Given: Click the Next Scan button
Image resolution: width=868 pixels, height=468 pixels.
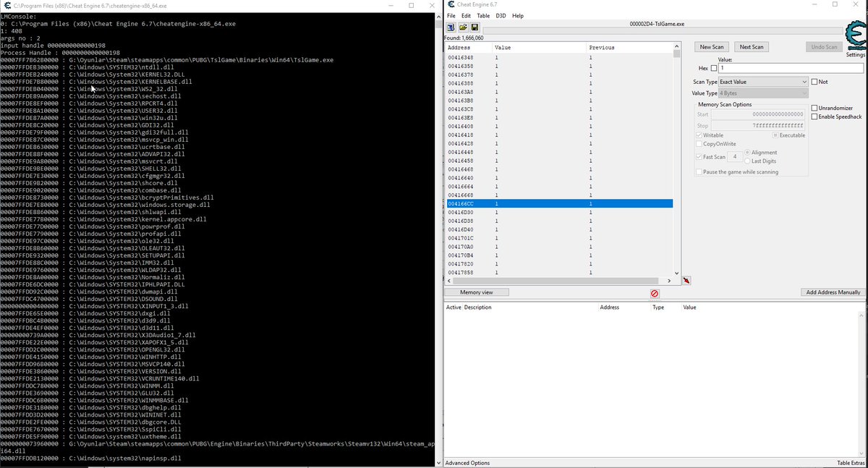Looking at the screenshot, I should [751, 47].
